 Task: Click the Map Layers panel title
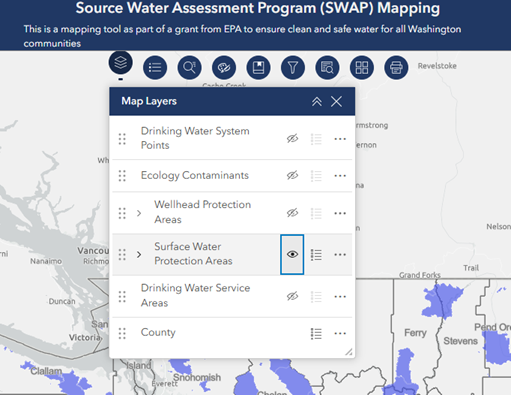[149, 101]
